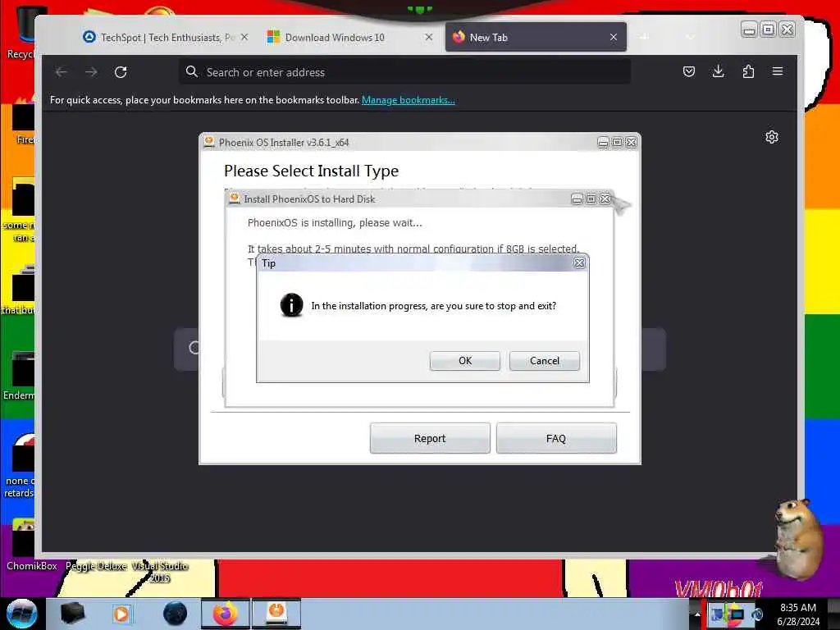Screen dimensions: 840x630
Task: Close the Firefox window
Action: (787, 30)
